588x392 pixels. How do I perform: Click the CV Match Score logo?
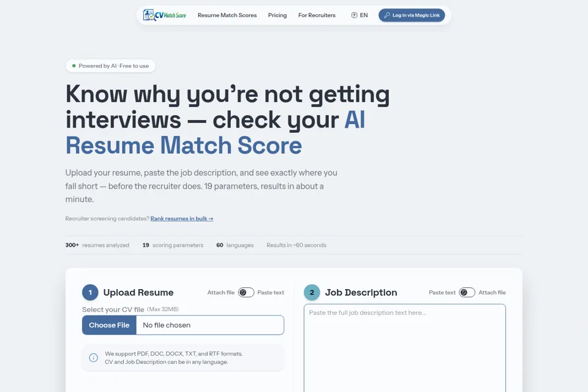(165, 15)
